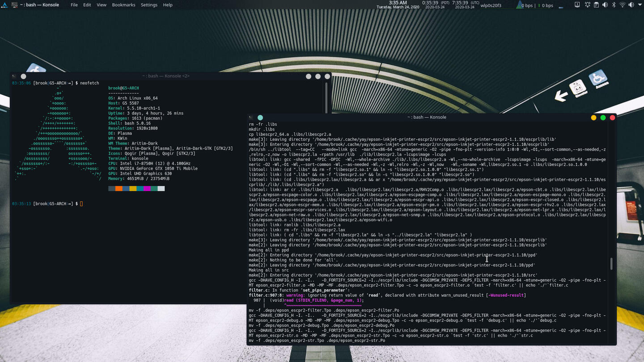The width and height of the screenshot is (644, 362).
Task: Click the 'Making all in ppd' line
Action: click(269, 250)
